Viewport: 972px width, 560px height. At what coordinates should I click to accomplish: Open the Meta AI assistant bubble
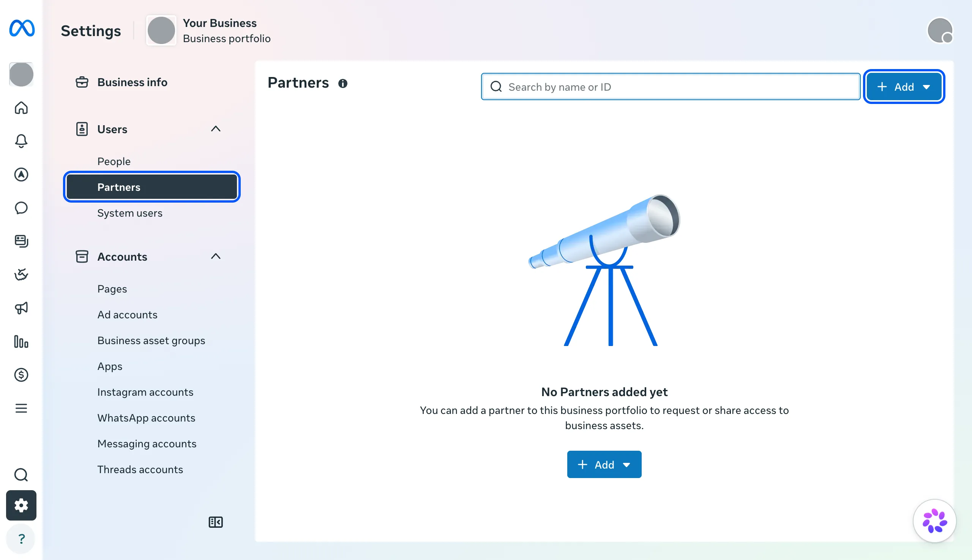point(935,521)
